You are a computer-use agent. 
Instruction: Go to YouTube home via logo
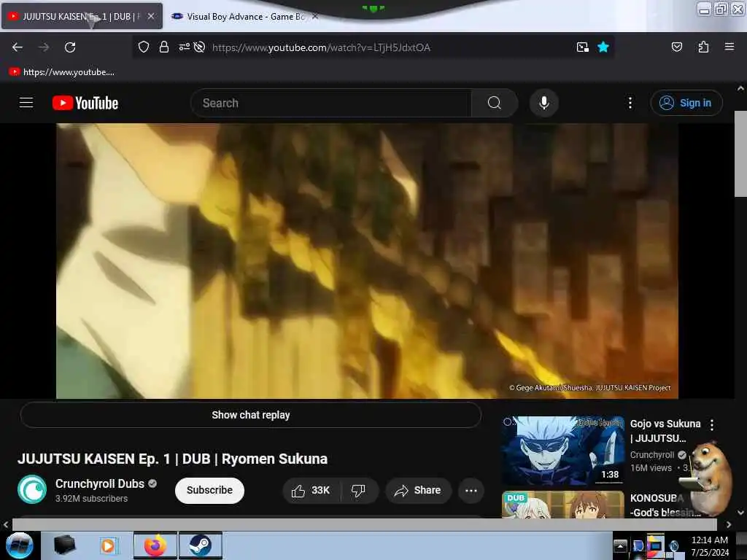[x=85, y=103]
